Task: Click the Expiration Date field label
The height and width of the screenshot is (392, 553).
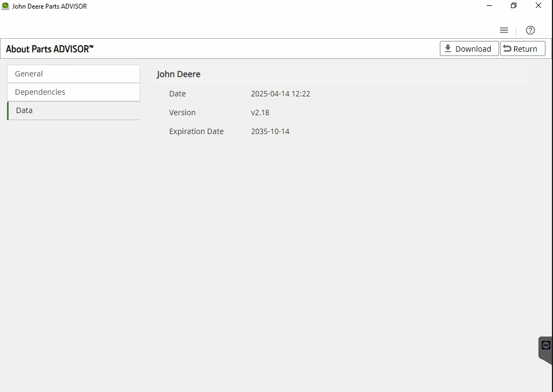Action: (196, 131)
